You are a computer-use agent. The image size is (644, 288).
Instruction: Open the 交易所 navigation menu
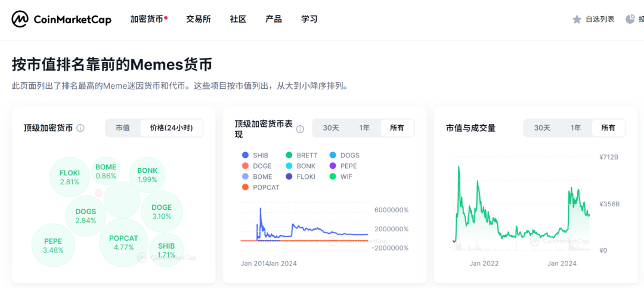199,19
